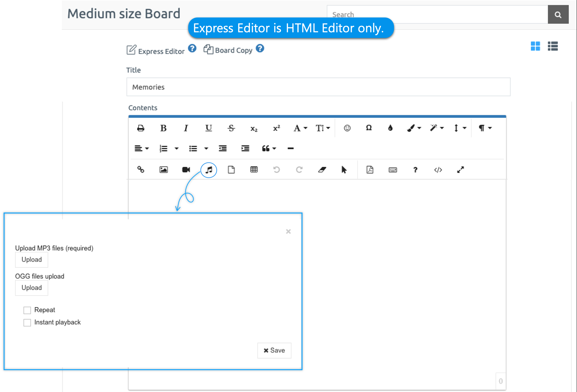Open the font family dropdown
This screenshot has width=577, height=392.
tap(300, 128)
